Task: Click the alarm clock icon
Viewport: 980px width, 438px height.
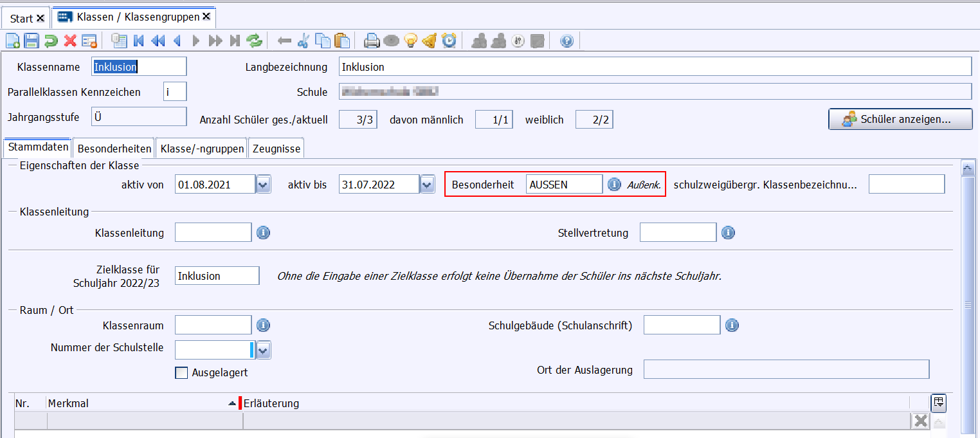Action: (449, 41)
